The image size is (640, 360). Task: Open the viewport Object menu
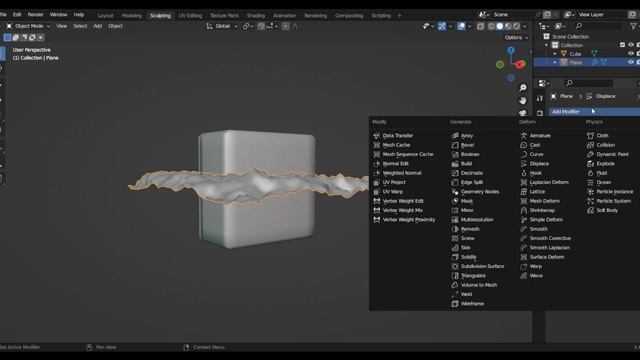115,26
